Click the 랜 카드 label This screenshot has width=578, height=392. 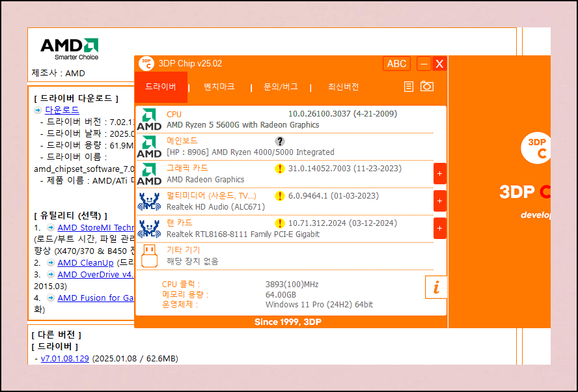tap(180, 223)
